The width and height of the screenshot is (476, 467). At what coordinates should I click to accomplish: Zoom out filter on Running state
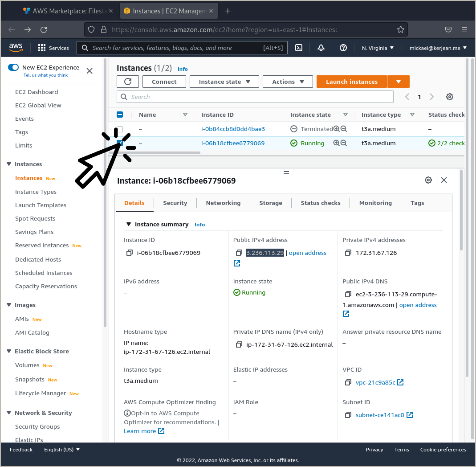coord(344,143)
